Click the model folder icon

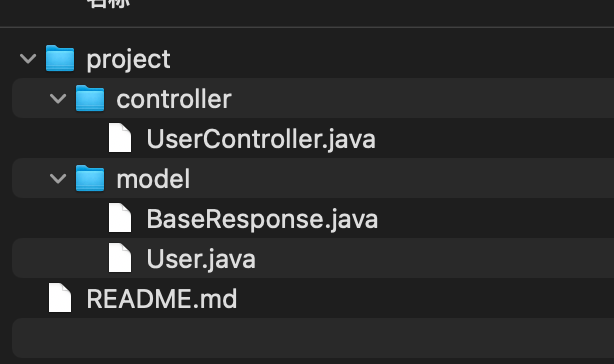(x=90, y=178)
